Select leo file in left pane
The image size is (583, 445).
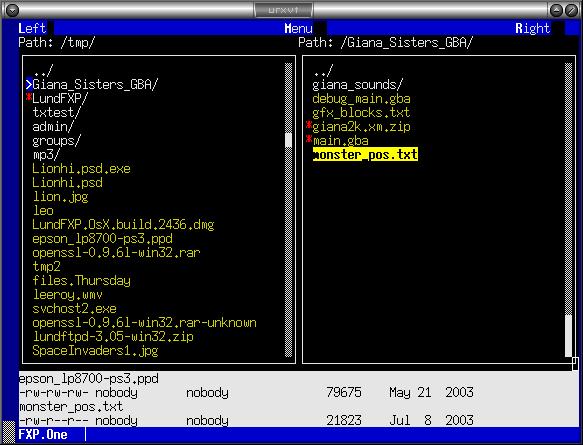[x=43, y=211]
